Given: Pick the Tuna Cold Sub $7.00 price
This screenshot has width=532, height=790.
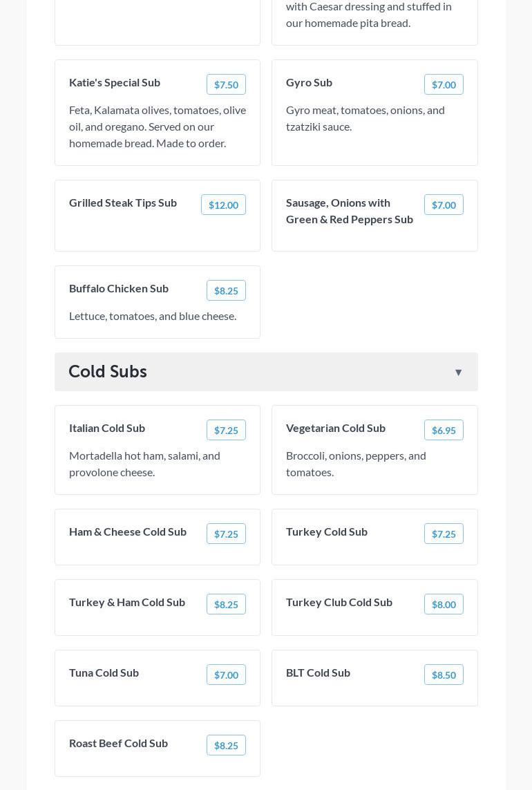Looking at the screenshot, I should click(x=226, y=675).
